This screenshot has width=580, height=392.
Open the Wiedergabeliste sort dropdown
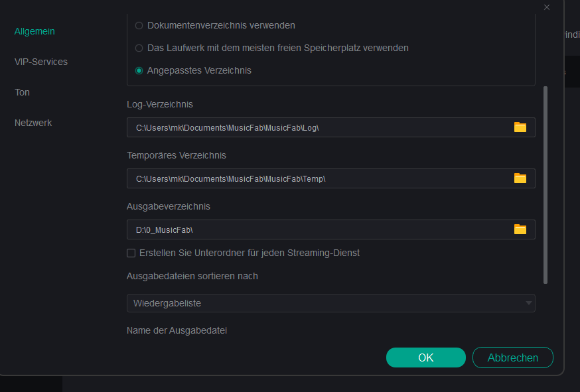[330, 303]
